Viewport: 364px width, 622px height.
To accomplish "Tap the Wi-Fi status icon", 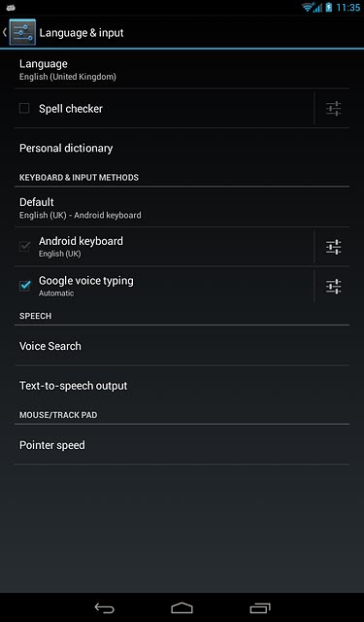I will (x=307, y=7).
